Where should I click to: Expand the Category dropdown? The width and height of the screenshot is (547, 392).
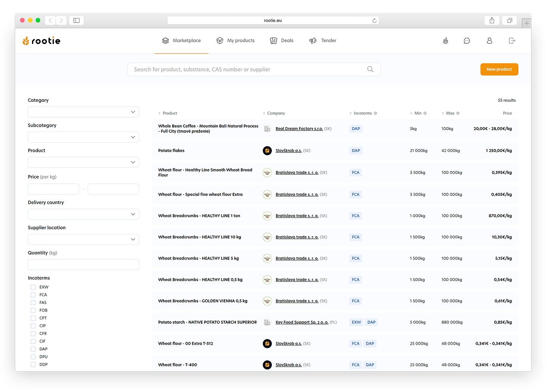coord(83,112)
